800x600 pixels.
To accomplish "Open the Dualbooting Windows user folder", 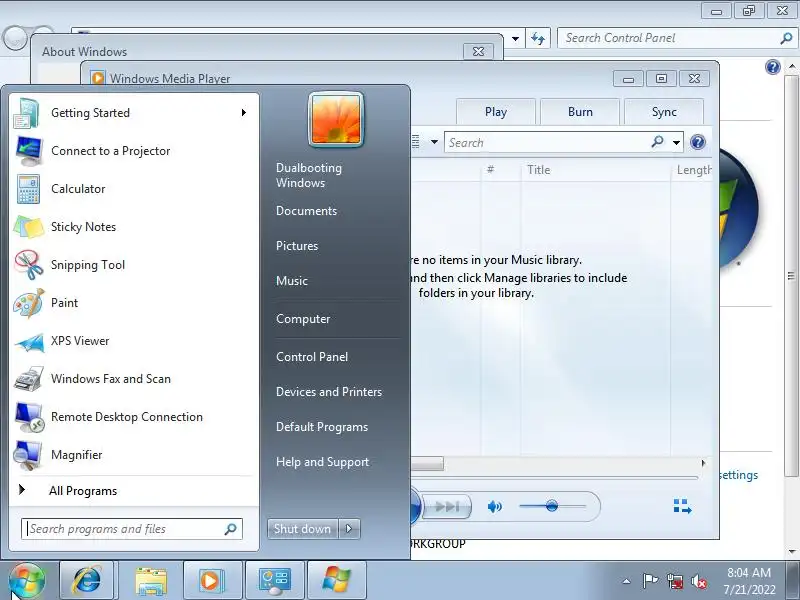I will click(309, 175).
